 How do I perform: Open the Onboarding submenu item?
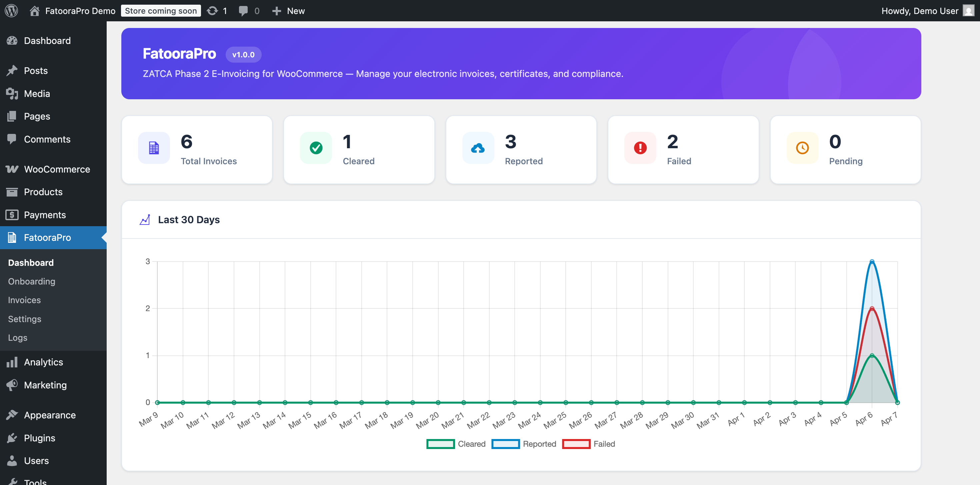click(32, 281)
